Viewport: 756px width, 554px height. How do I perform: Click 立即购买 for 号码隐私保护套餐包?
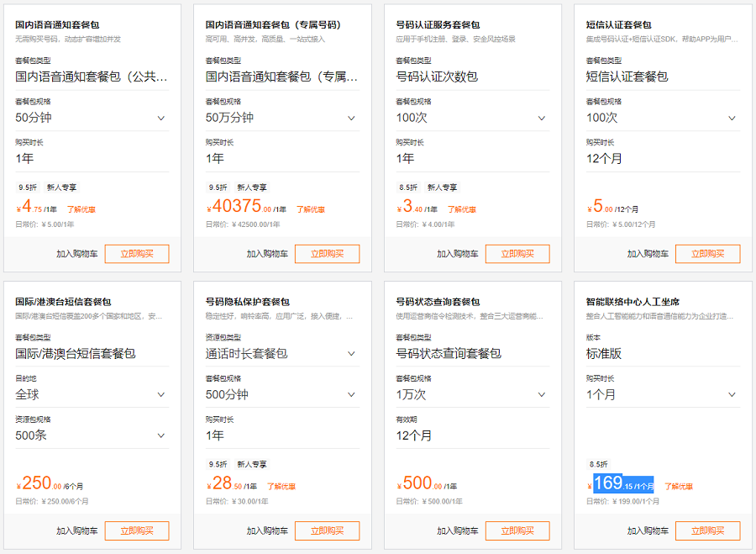(x=328, y=530)
